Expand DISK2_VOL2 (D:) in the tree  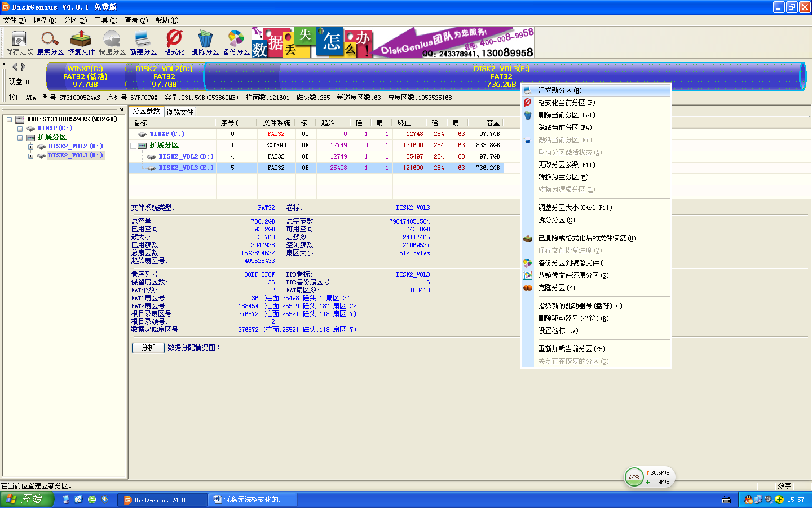coord(30,147)
